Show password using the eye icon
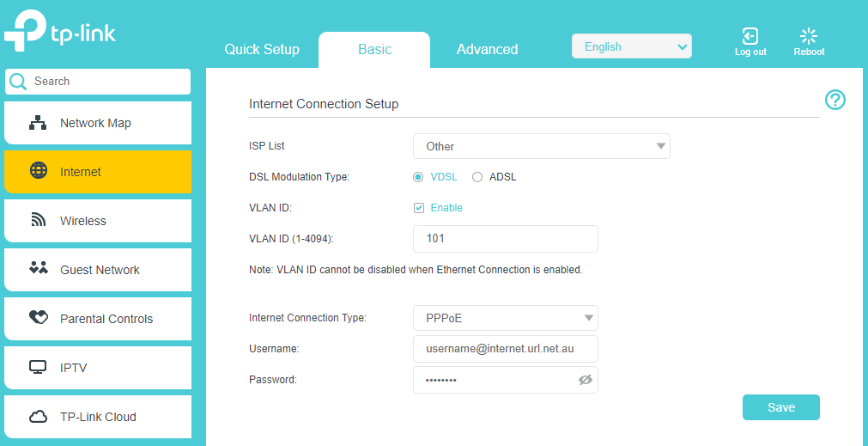The width and height of the screenshot is (868, 446). click(586, 380)
